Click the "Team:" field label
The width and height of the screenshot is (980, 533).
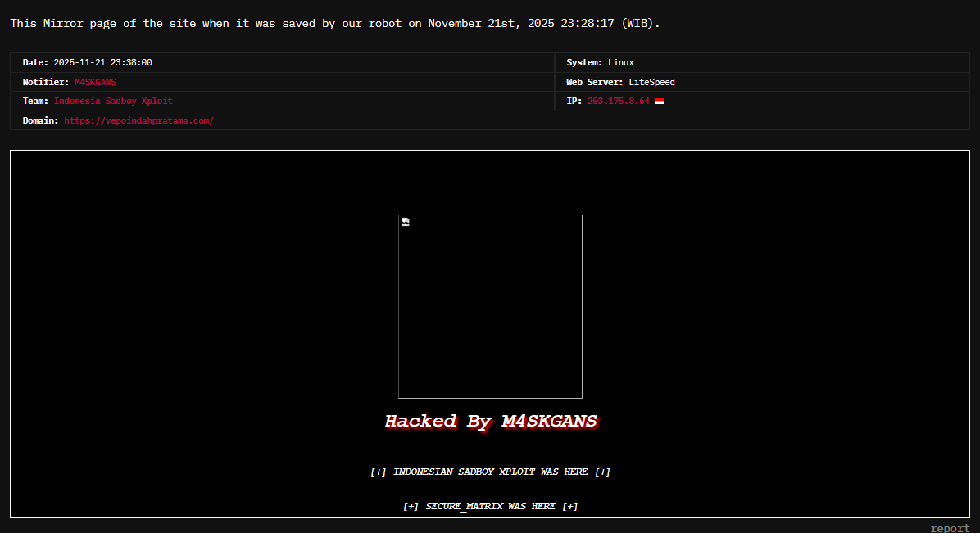tap(35, 102)
